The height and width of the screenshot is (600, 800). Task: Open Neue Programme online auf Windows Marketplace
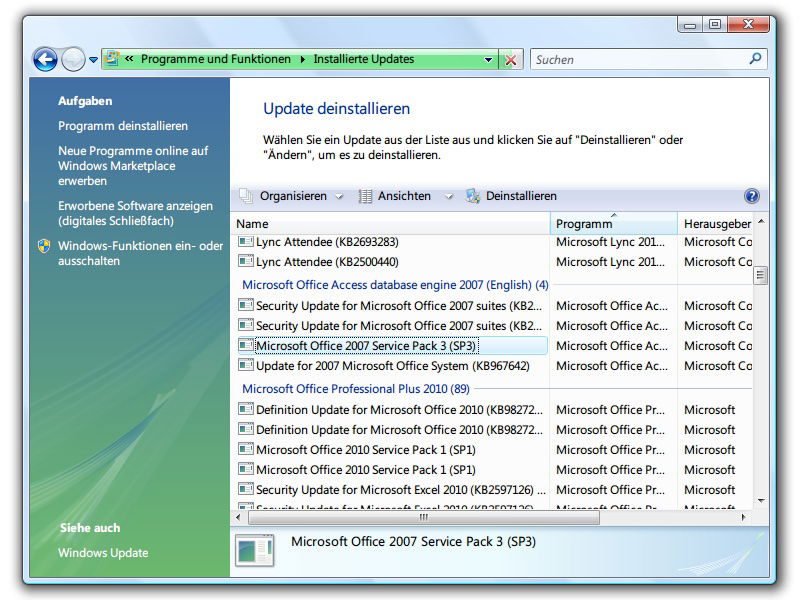[x=133, y=166]
